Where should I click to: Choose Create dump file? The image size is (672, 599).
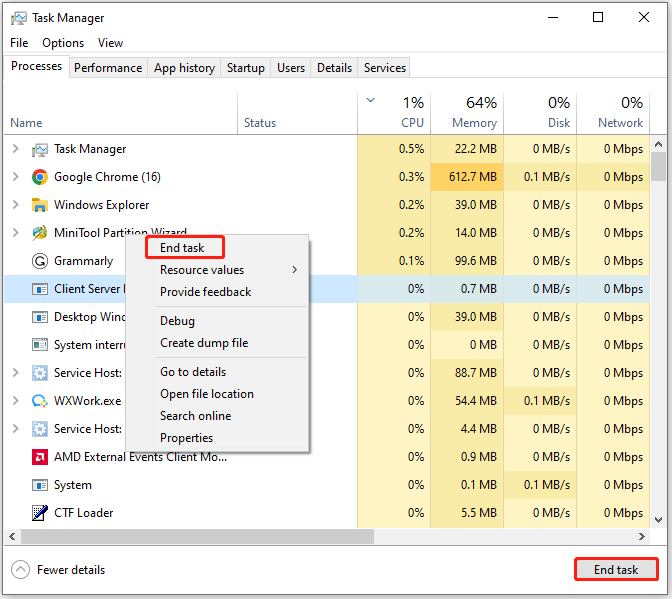tap(204, 343)
